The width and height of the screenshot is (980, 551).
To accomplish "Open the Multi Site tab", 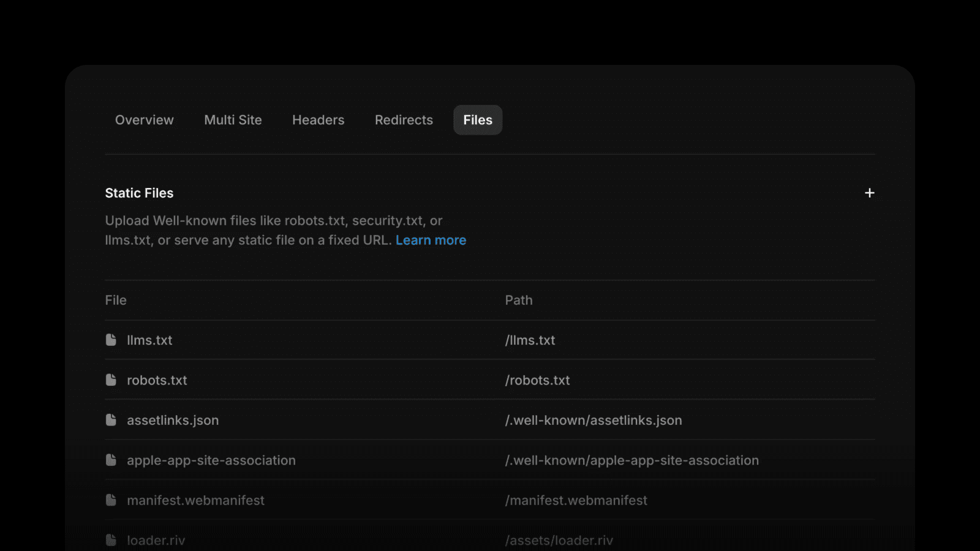I will 233,120.
